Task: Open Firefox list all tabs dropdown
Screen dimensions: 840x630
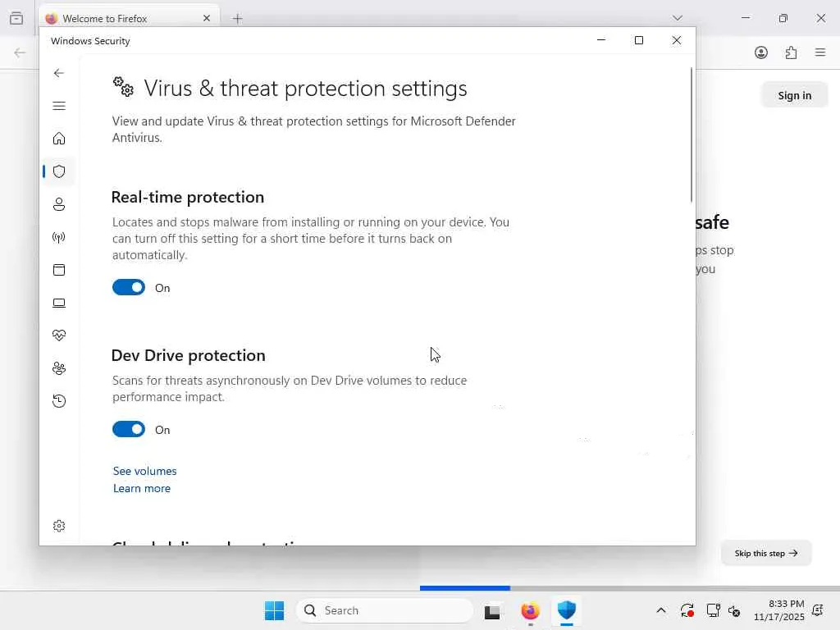Action: pos(678,18)
